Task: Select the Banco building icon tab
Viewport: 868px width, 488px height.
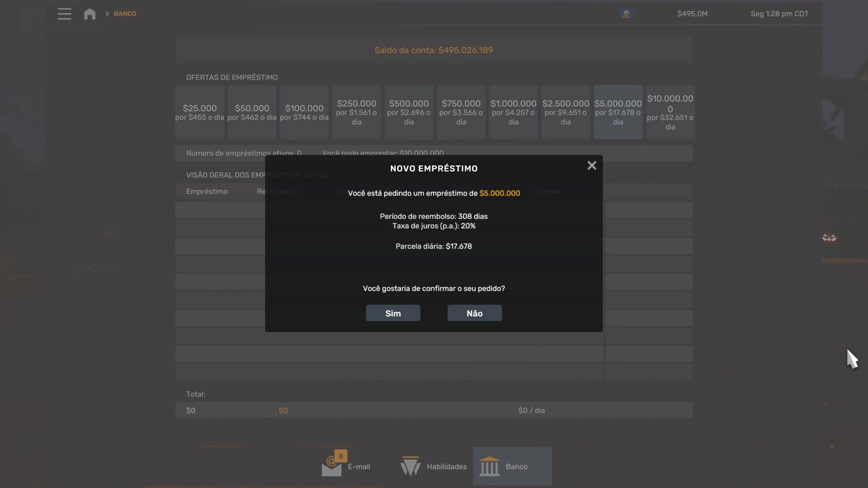Action: click(x=489, y=466)
